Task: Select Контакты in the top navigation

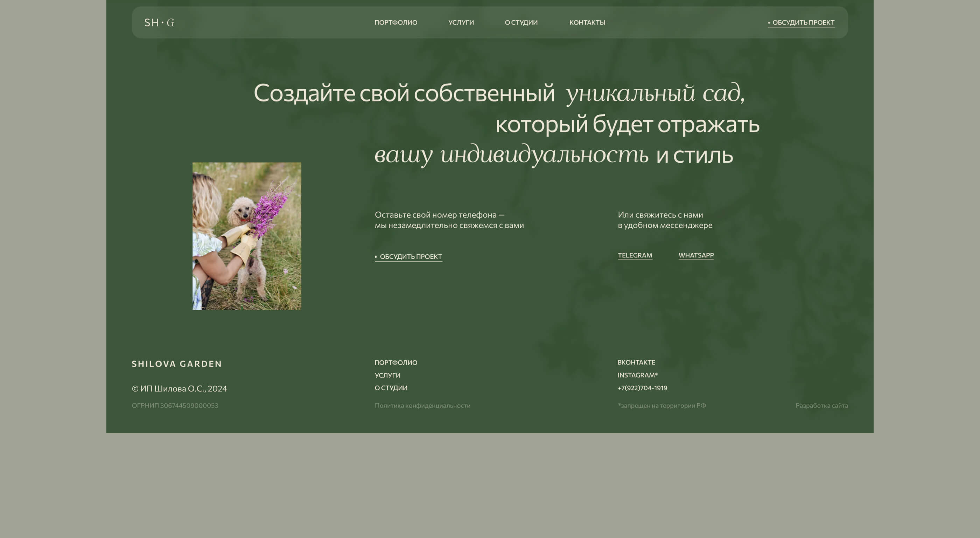Action: [587, 22]
